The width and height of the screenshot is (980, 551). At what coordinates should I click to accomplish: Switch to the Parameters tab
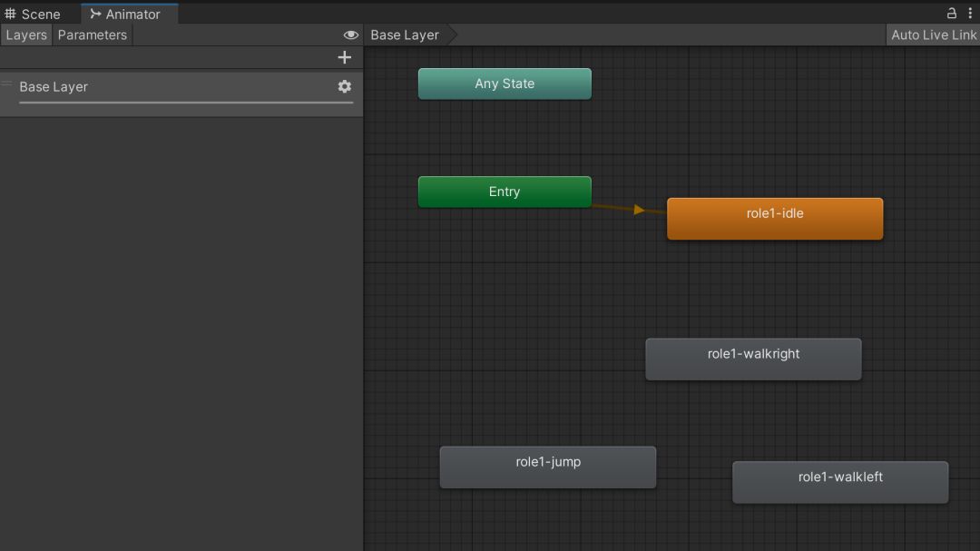(92, 35)
